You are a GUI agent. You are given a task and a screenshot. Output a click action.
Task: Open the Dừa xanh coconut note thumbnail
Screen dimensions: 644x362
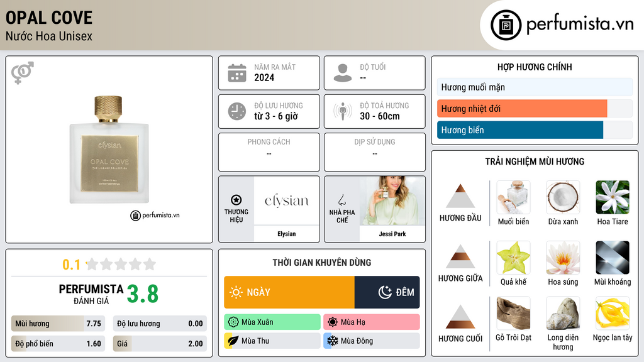[x=563, y=197]
